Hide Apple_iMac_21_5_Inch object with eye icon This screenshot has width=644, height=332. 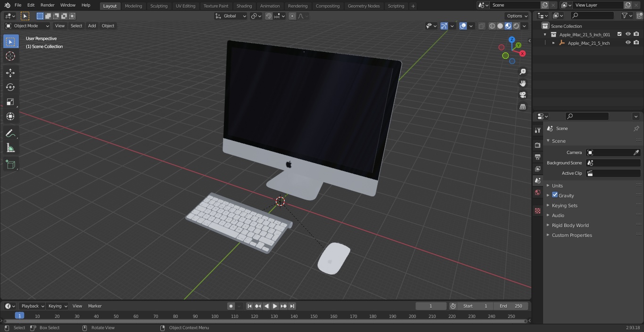(628, 43)
